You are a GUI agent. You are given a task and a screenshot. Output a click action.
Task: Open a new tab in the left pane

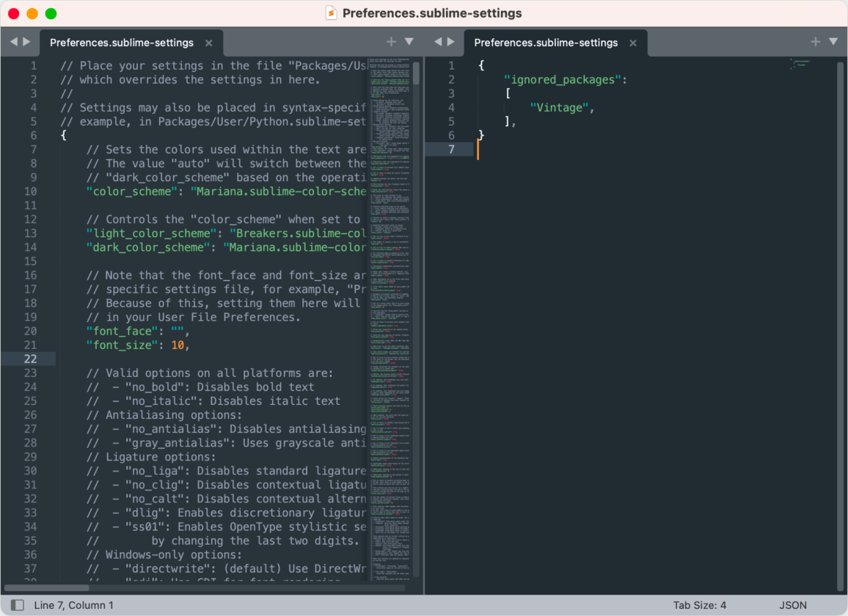tap(391, 42)
